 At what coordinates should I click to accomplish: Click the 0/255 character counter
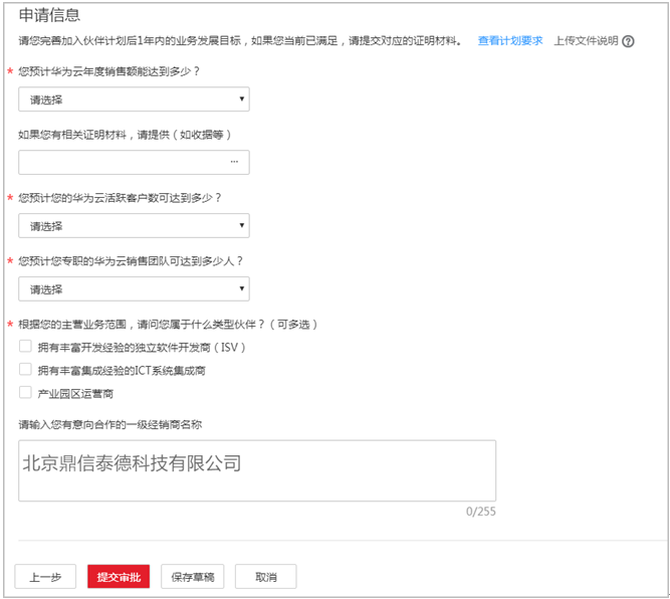tap(481, 511)
